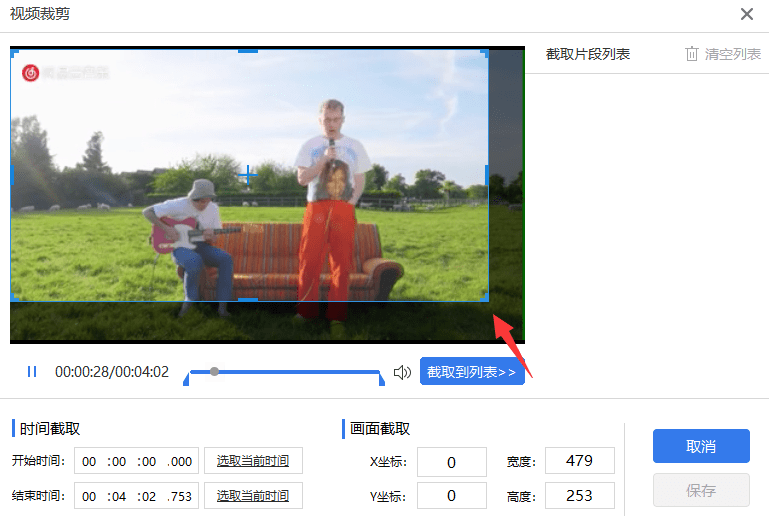The image size is (769, 516).
Task: Click the left trim start marker on the timeline
Action: 187,378
